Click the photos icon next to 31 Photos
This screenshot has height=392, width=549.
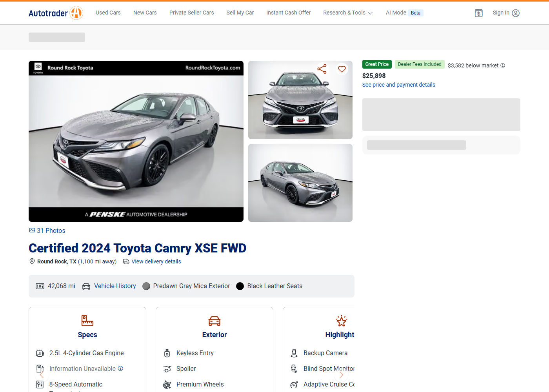click(x=32, y=230)
